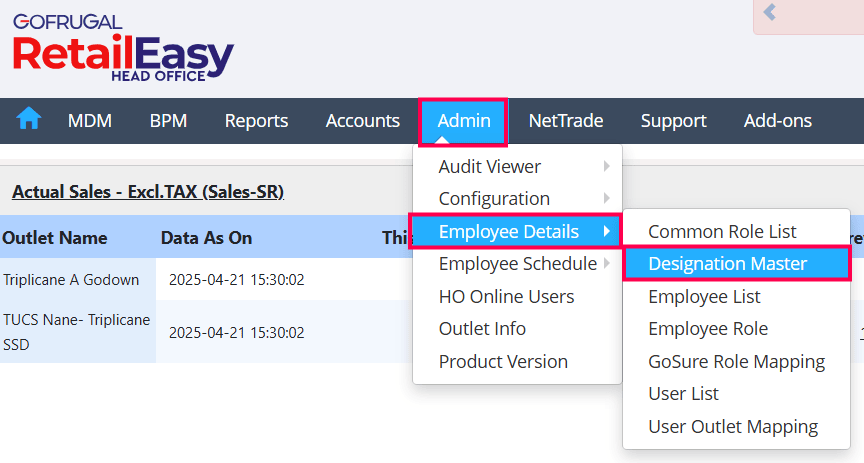Open the Reports menu
The width and height of the screenshot is (864, 463).
point(256,121)
